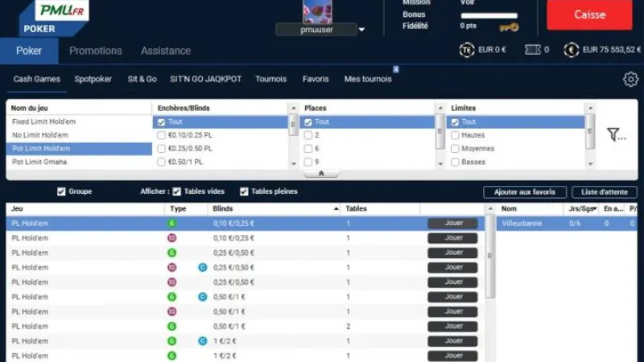The height and width of the screenshot is (362, 644).
Task: Click the PMU.fr Poker logo
Action: pyautogui.click(x=54, y=18)
